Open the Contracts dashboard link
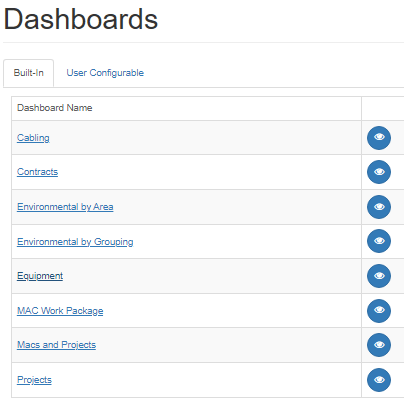Viewport: 405px width, 401px height. 37,172
